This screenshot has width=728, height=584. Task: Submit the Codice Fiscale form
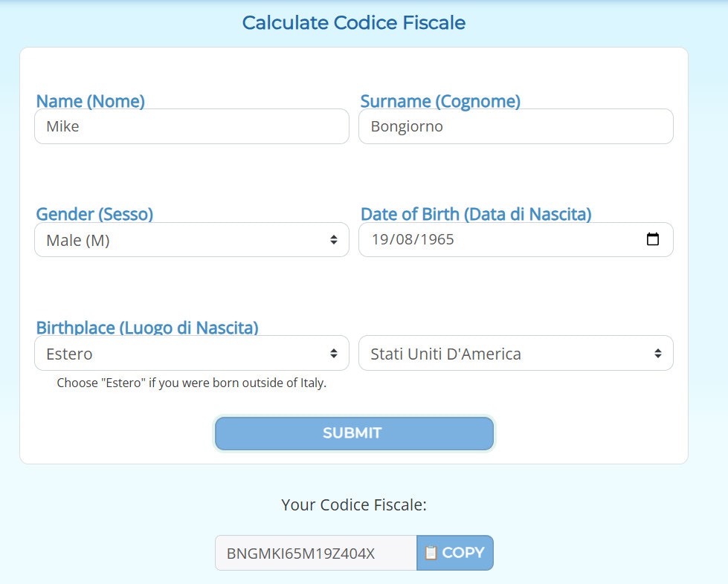354,433
